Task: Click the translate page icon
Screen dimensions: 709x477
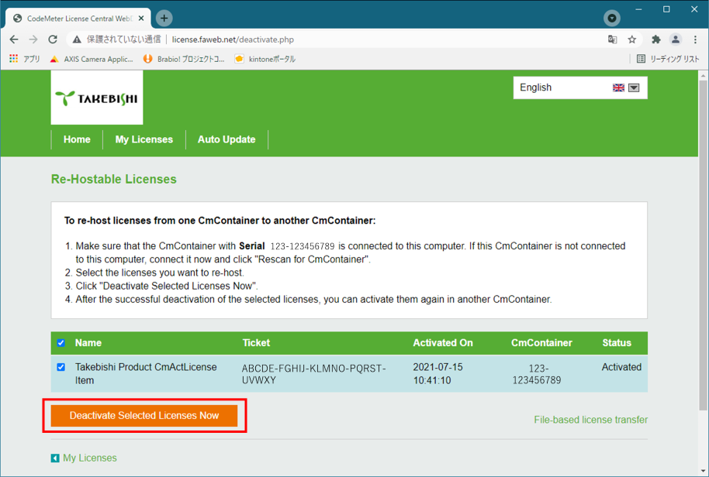Action: [612, 40]
